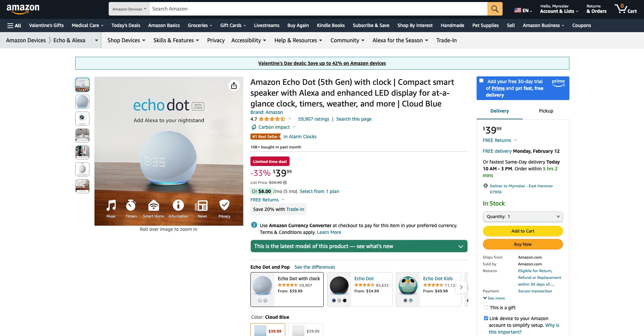
Task: Click the Amazon logo
Action: pyautogui.click(x=23, y=9)
